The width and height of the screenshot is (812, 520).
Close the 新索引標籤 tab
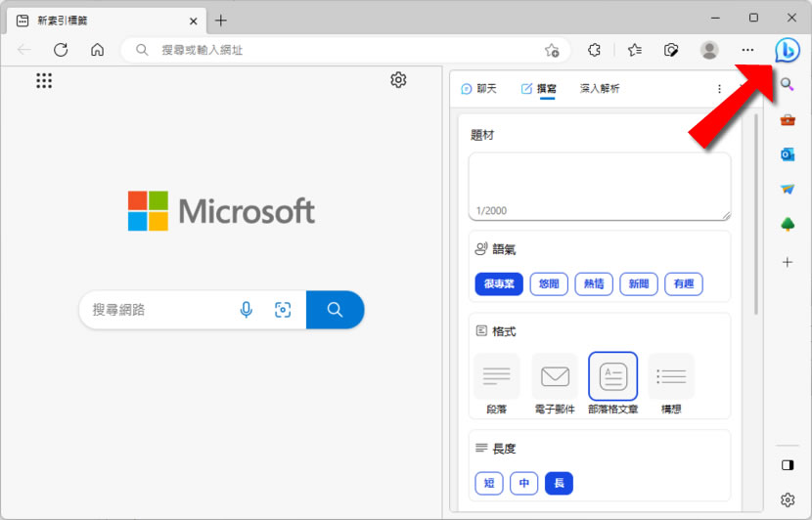(x=193, y=21)
